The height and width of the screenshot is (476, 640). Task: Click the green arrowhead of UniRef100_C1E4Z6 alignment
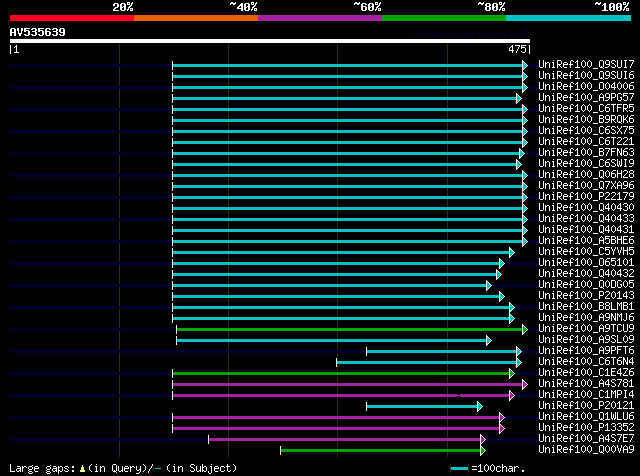coord(512,374)
